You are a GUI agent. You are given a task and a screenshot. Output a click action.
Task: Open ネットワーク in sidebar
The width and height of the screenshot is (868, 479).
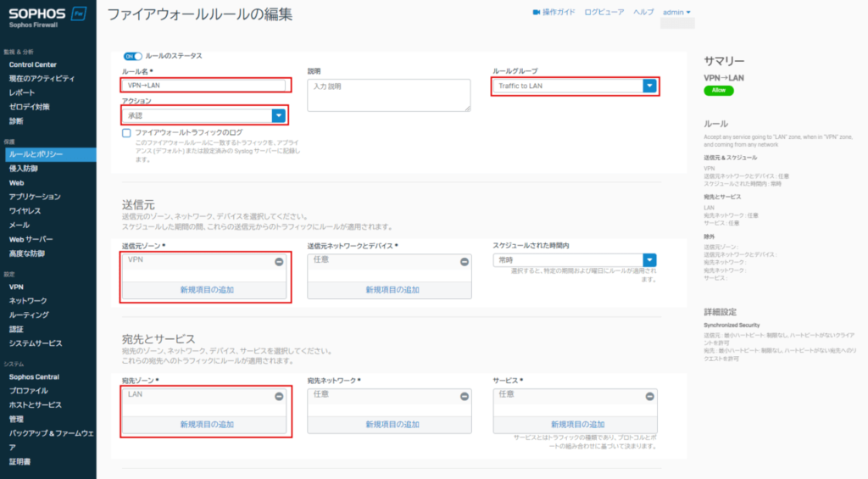point(28,301)
